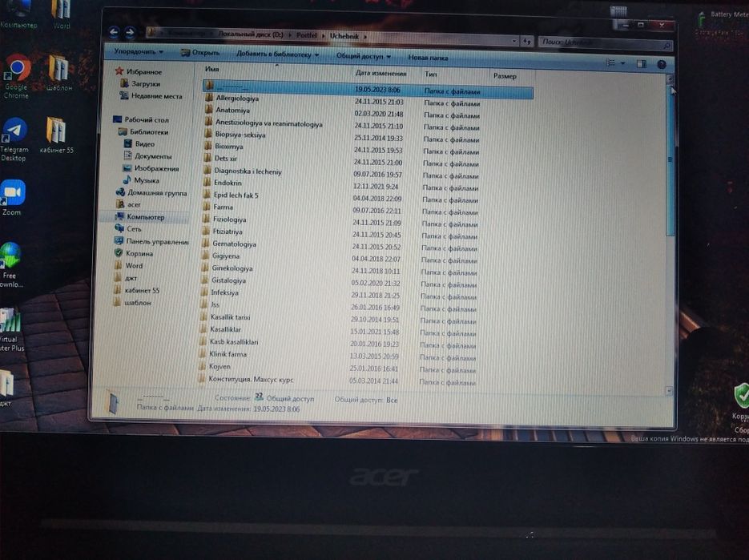This screenshot has width=749, height=560.
Task: Select Загрузки in the navigation pane
Action: pos(140,83)
